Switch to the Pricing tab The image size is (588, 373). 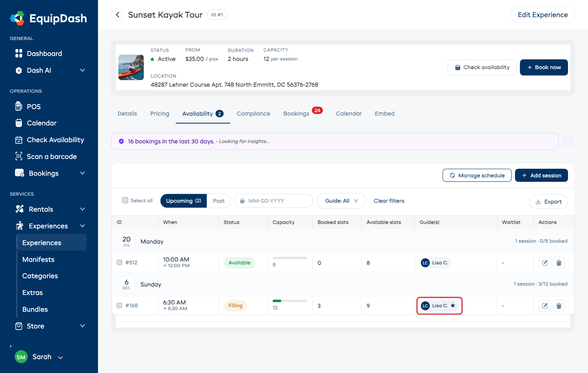click(x=160, y=114)
